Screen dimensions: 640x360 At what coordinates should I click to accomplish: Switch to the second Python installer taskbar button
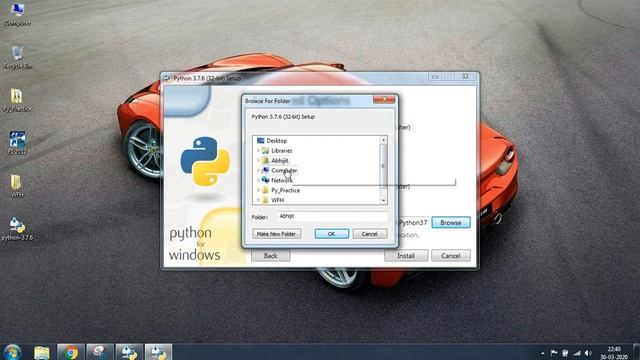pyautogui.click(x=158, y=352)
